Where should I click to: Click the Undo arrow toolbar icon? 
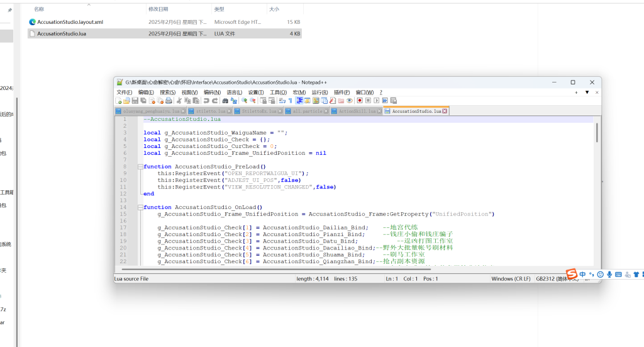pos(206,100)
